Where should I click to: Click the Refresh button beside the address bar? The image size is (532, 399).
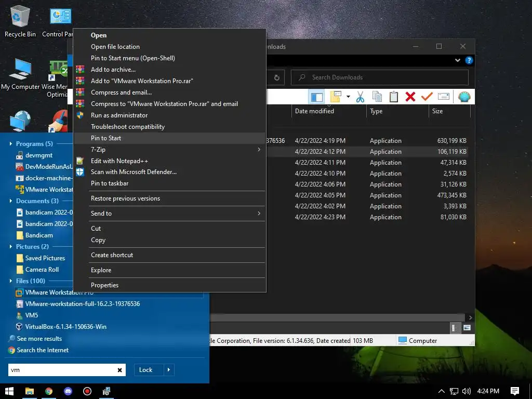276,78
